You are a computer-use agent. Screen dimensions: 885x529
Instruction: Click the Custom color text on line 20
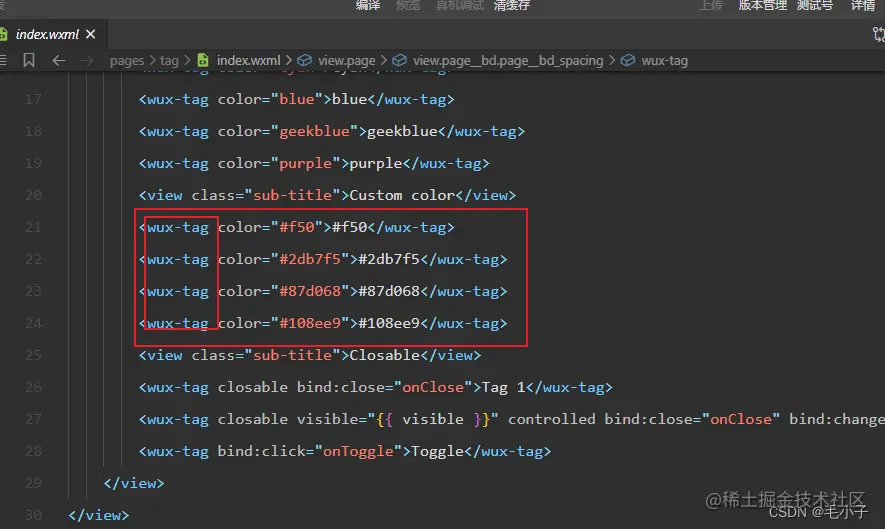click(402, 195)
